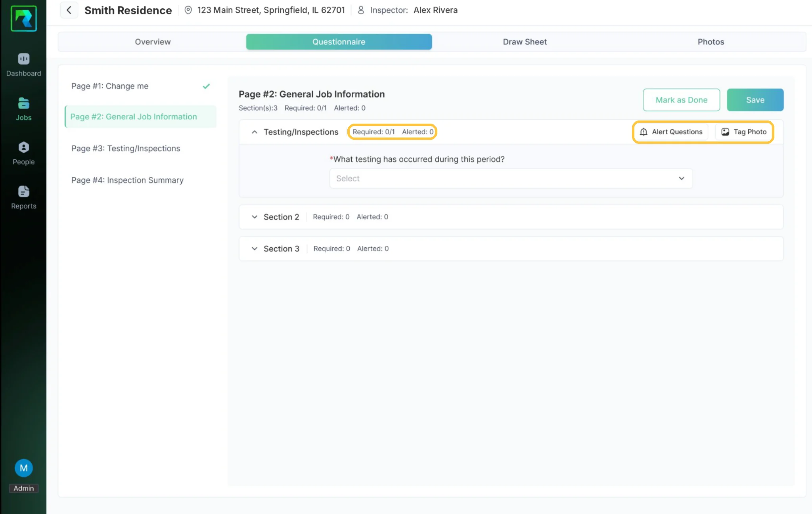The height and width of the screenshot is (514, 812).
Task: Go to Jobs in the sidebar
Action: (x=24, y=109)
